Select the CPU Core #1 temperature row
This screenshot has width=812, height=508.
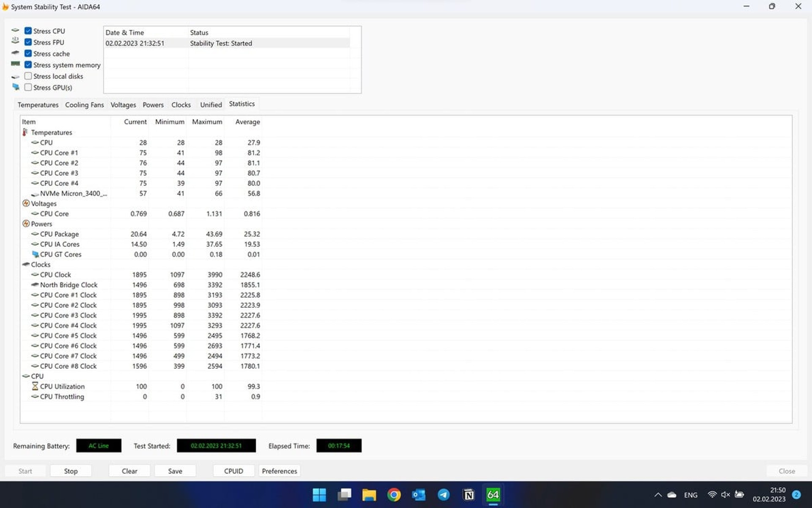pos(141,153)
